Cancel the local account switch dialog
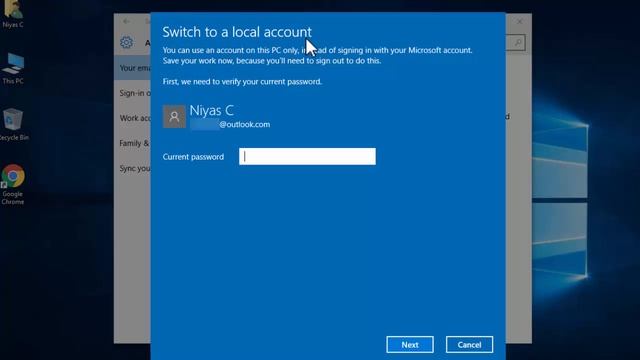Viewport: 640px width, 360px height. [469, 344]
